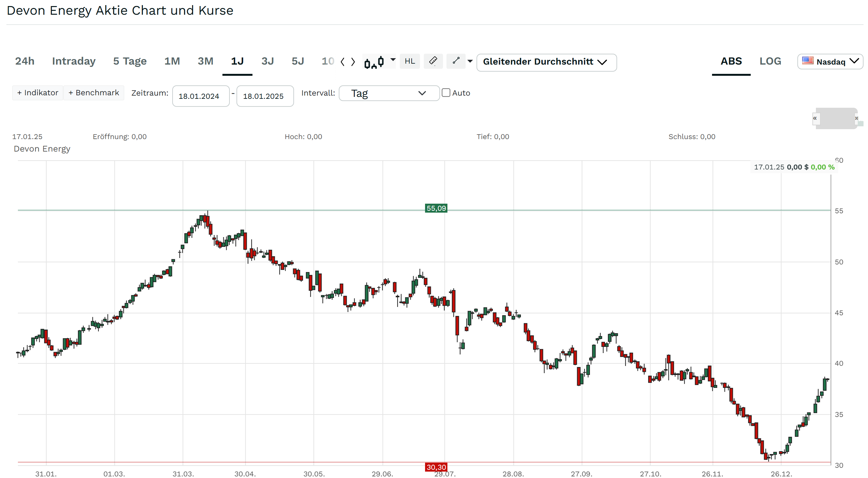Screen dimensions: 868x478
Task: Enable the Auto interval checkbox
Action: point(446,93)
